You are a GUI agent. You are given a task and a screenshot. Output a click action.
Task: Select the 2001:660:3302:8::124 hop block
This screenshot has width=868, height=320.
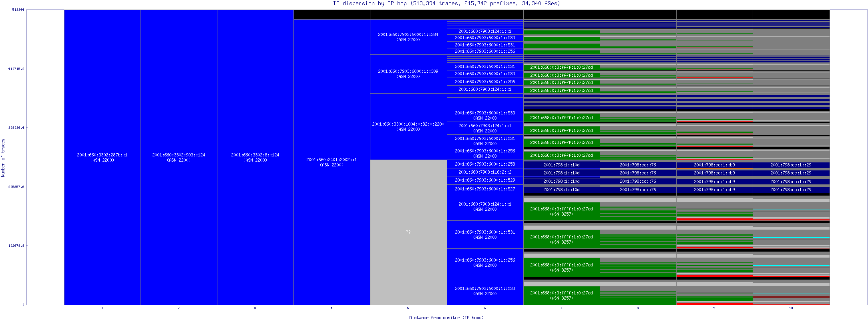click(x=255, y=157)
